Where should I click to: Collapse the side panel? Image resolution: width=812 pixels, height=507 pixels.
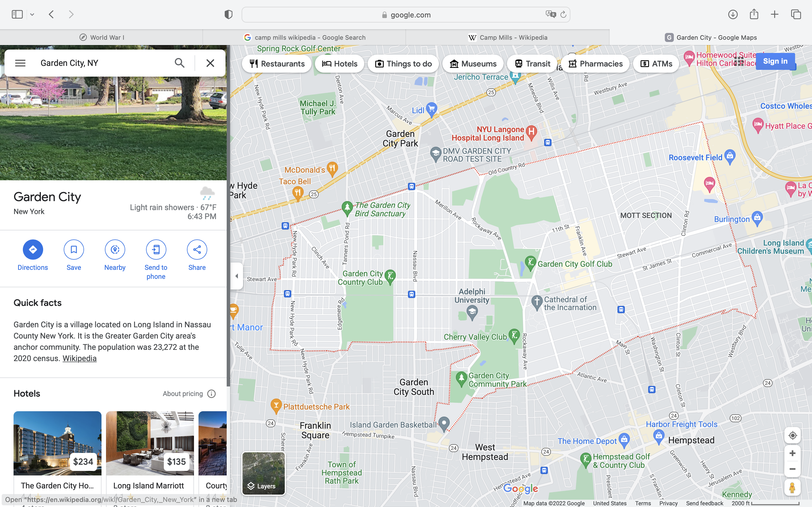coord(237,276)
